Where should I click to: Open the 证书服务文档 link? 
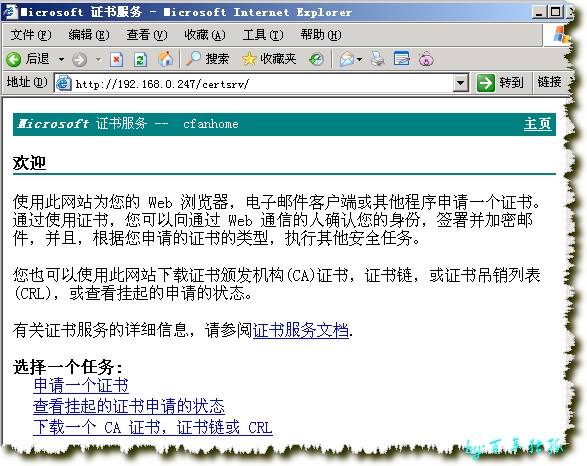coord(301,330)
